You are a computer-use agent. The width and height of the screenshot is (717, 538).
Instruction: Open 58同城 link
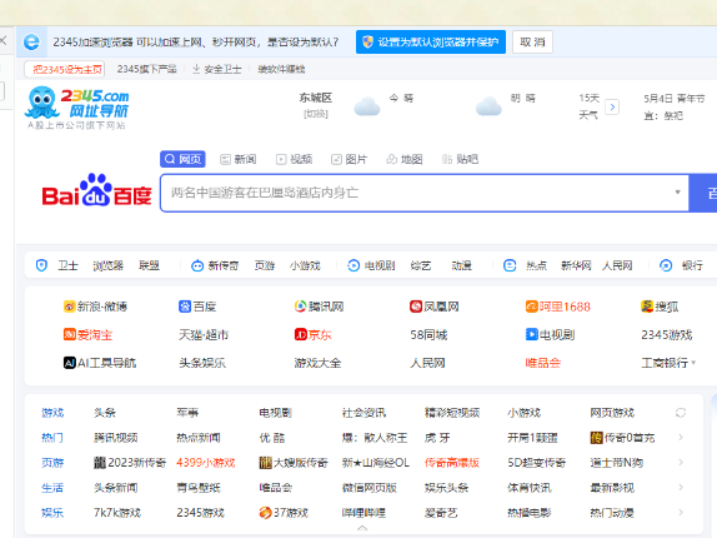tap(428, 335)
